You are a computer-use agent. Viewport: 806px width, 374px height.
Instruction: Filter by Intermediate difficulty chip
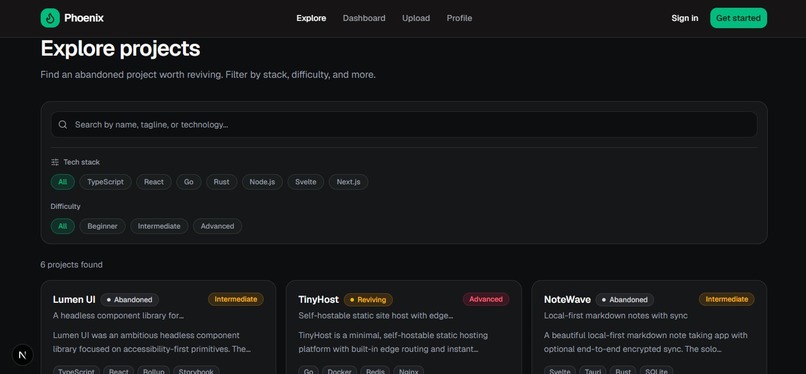[x=159, y=226]
